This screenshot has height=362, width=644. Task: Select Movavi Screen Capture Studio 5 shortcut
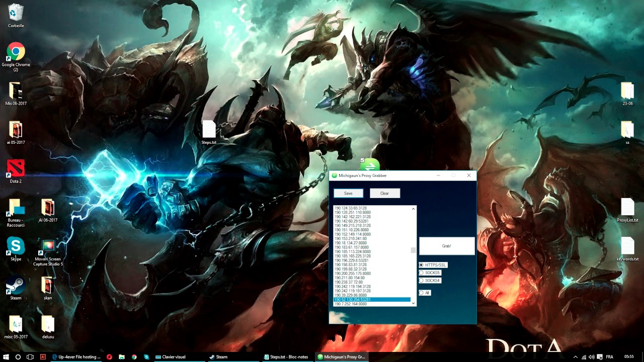[48, 252]
